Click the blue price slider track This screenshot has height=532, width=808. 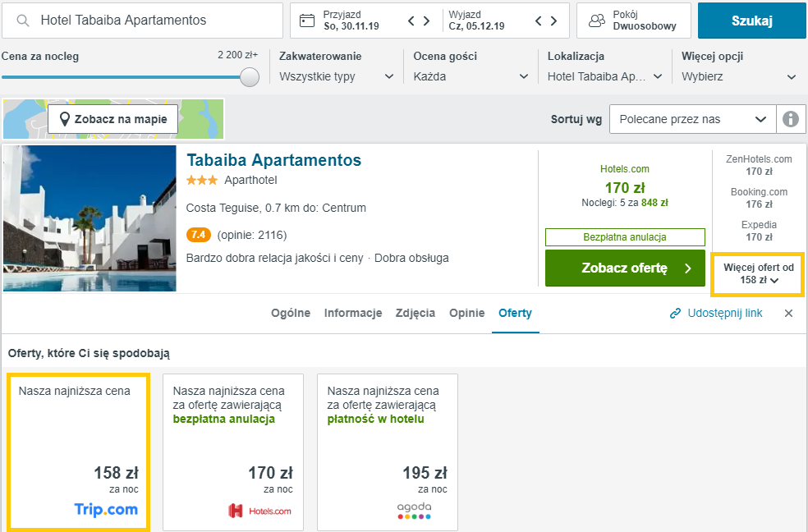tap(121, 77)
